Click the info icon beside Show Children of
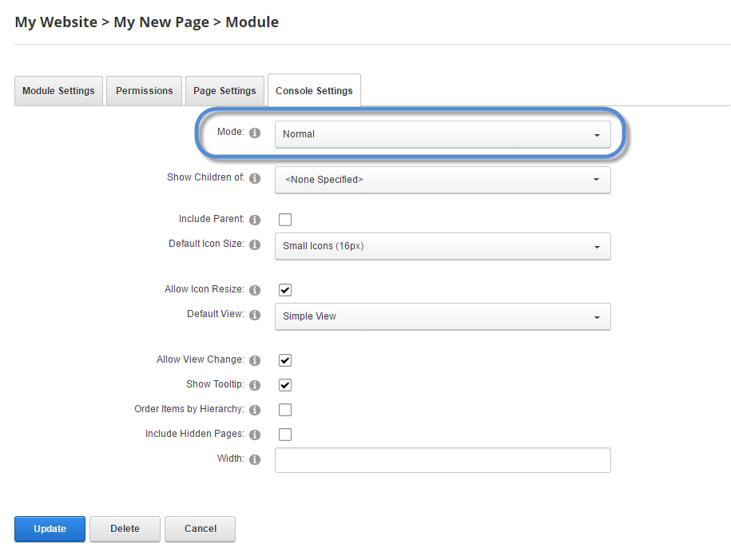731x560 pixels. click(255, 178)
